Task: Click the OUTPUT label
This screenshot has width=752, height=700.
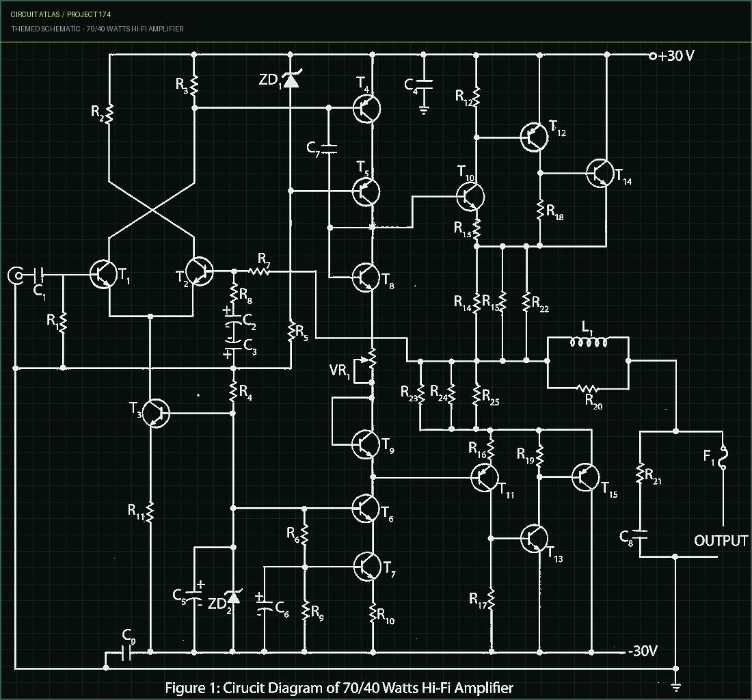Action: point(721,541)
